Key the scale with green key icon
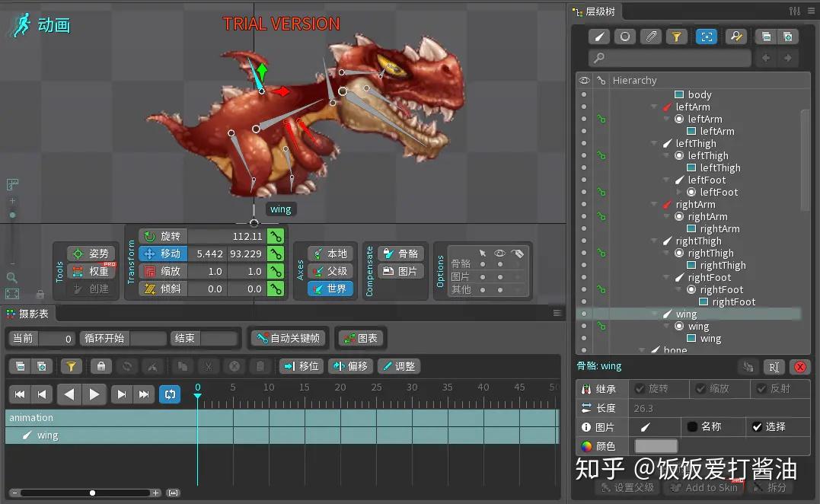This screenshot has width=820, height=504. pos(275,271)
